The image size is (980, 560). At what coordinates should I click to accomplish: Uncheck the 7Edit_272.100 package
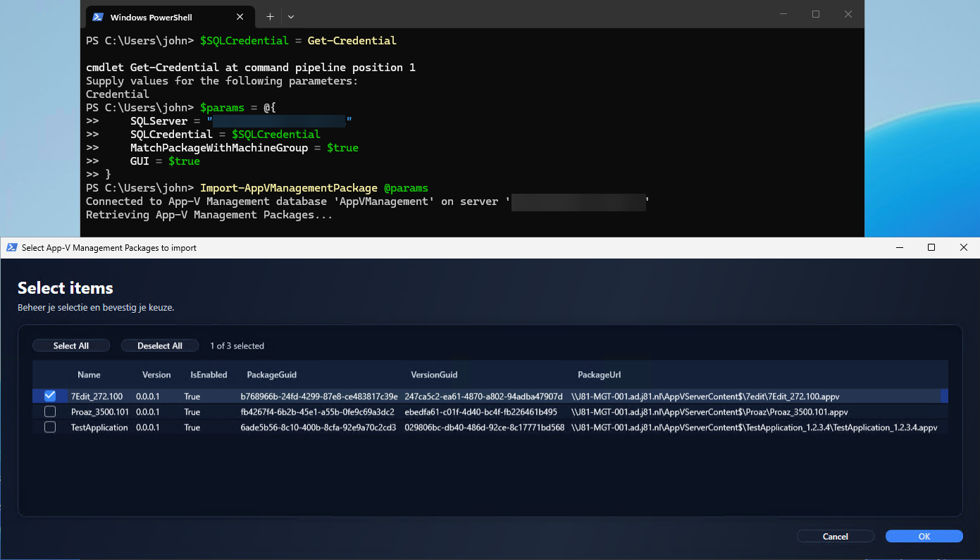click(x=49, y=396)
